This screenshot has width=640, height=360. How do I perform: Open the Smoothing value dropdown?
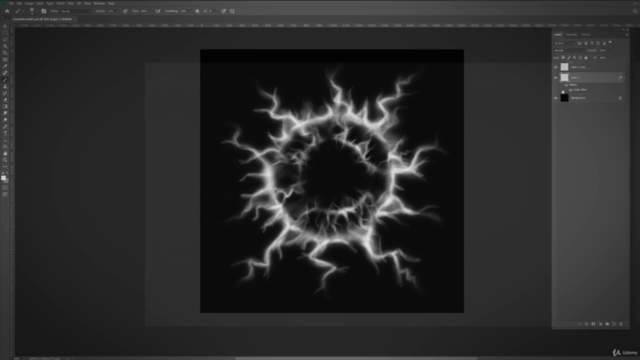(190, 11)
